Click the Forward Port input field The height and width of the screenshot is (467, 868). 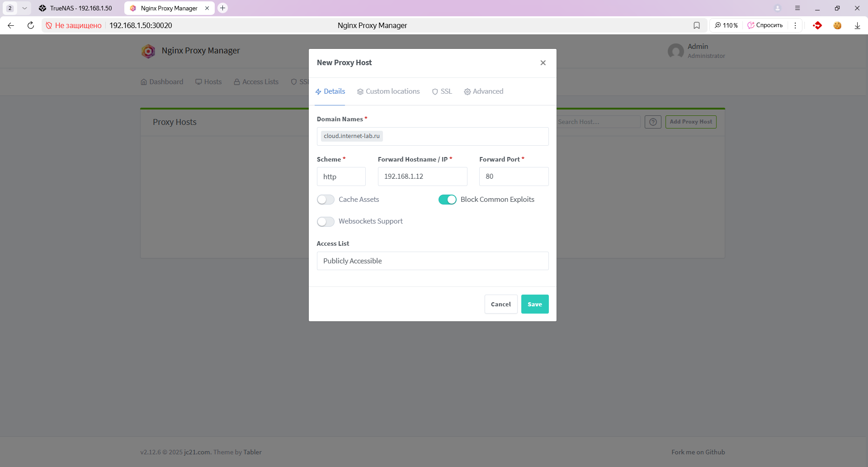pyautogui.click(x=514, y=176)
